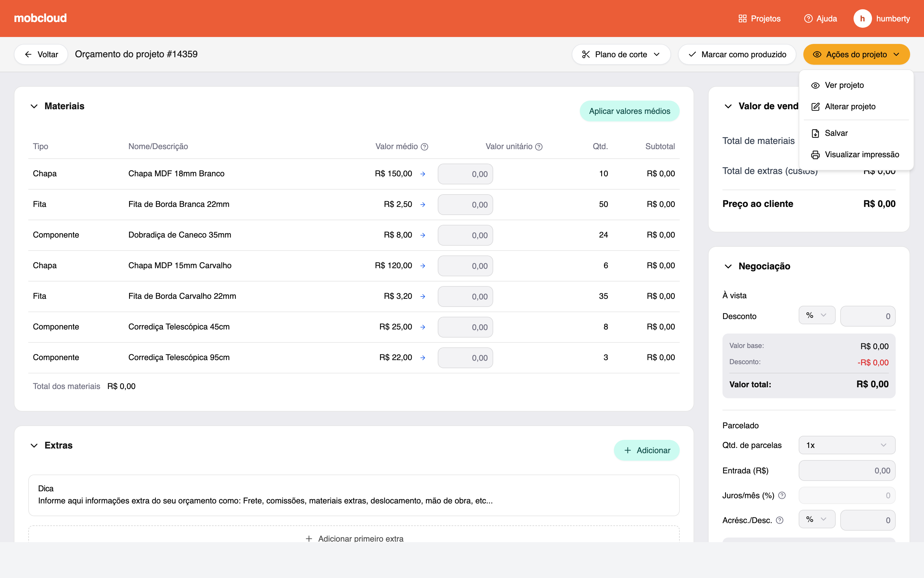
Task: Apply average value arrow for Chapa MDP 15mm Carvalho
Action: [x=423, y=266]
